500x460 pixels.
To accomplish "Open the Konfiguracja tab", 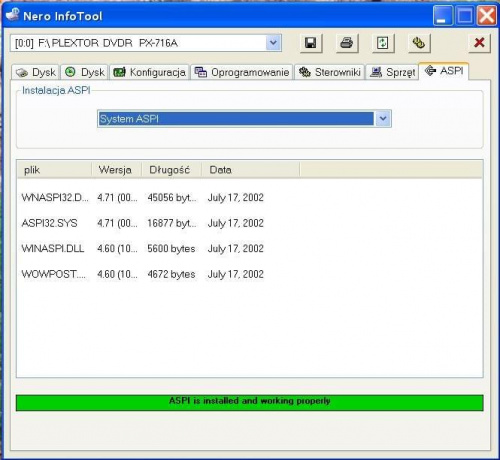I will pos(150,72).
